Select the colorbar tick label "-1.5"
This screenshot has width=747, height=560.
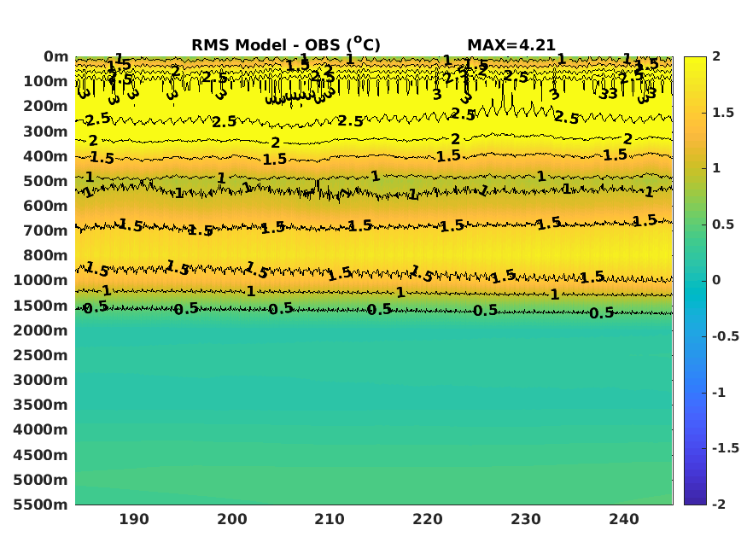(x=726, y=448)
